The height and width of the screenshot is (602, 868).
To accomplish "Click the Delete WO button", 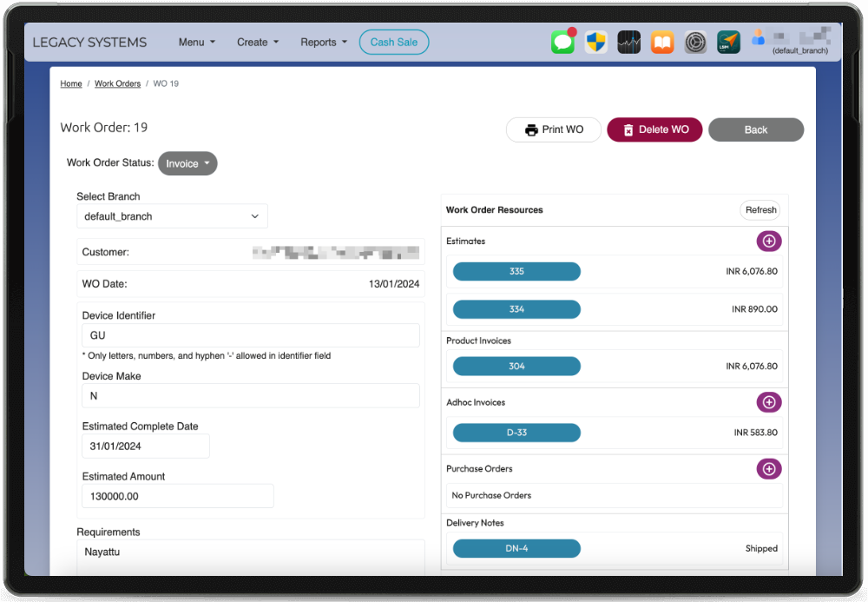I will pyautogui.click(x=654, y=129).
